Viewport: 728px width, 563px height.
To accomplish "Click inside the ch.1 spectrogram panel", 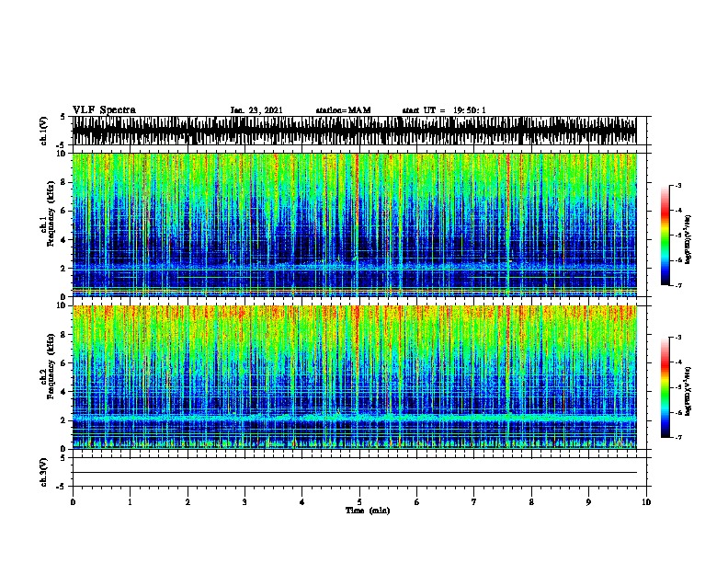I will (355, 224).
